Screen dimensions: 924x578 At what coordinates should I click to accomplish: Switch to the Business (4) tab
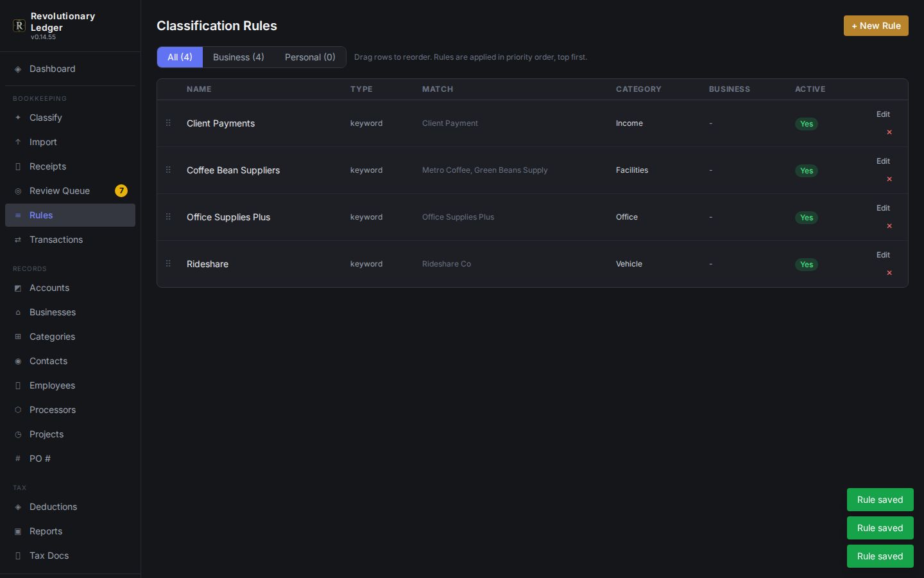pyautogui.click(x=239, y=57)
